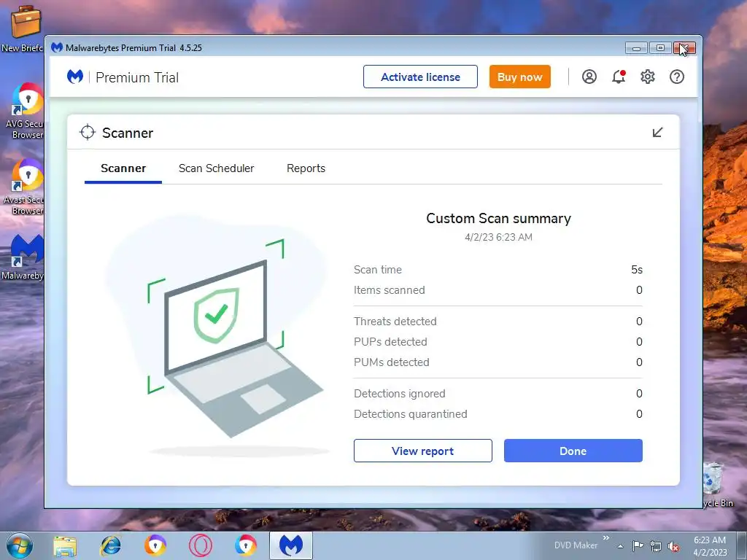Minimize the Malwarebytes window
The height and width of the screenshot is (560, 747).
636,48
